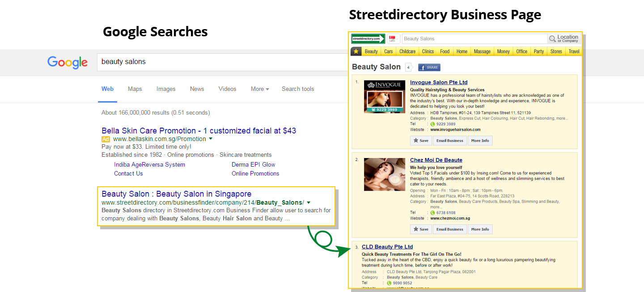Open Derma EPI Glow sitelink
This screenshot has width=644, height=292.
pos(253,164)
